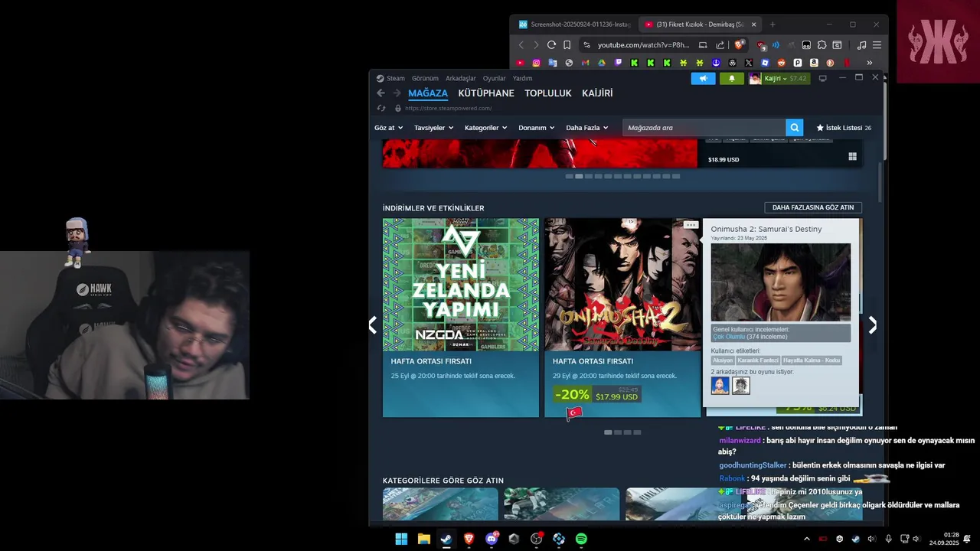The width and height of the screenshot is (980, 551).
Task: Show more bookmarks via the overflow chevron
Action: point(869,63)
